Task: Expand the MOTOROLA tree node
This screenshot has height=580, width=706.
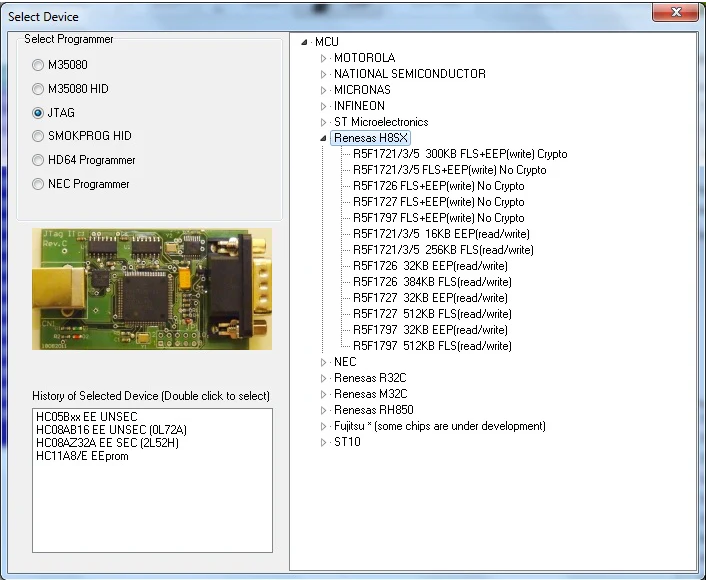Action: click(323, 58)
